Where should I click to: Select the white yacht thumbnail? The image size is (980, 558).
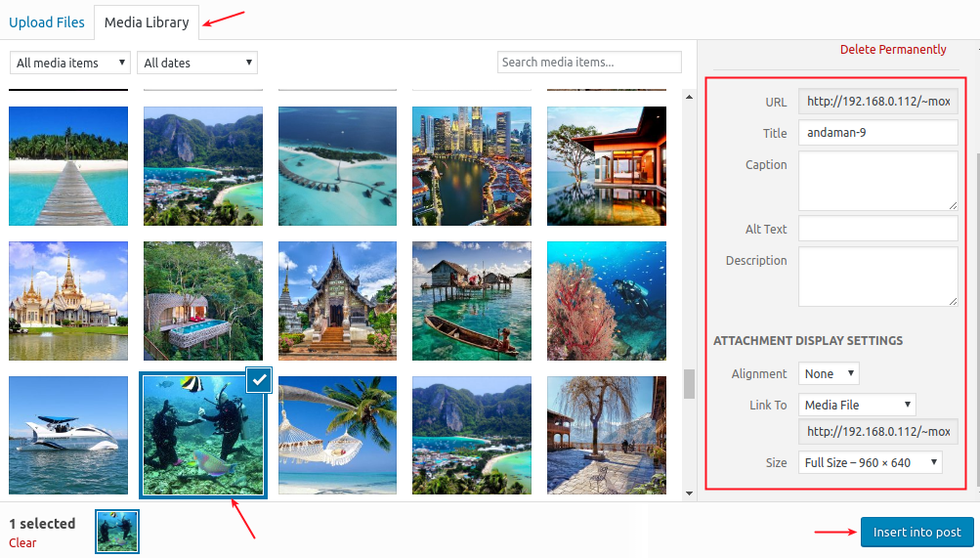[x=68, y=436]
